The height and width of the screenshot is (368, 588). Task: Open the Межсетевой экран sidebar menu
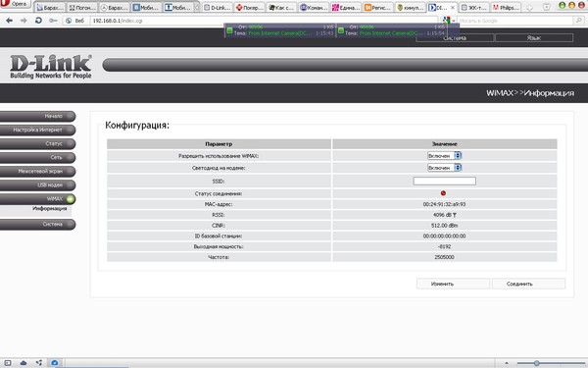[x=37, y=171]
